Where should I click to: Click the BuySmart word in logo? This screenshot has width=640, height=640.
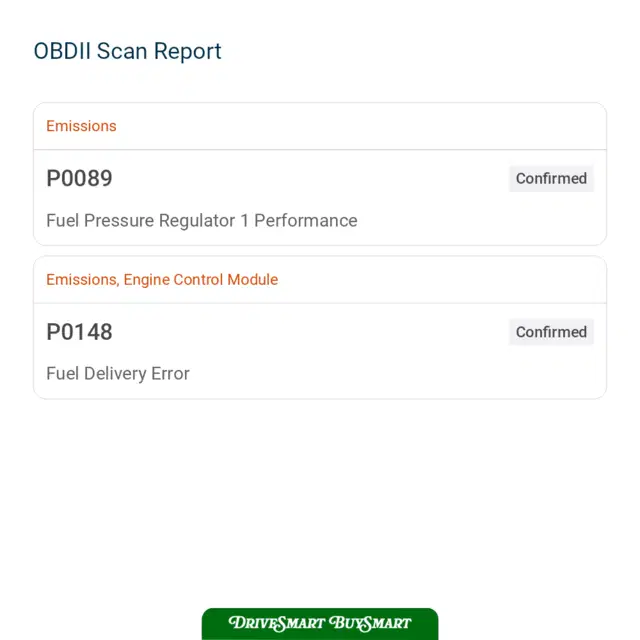click(x=370, y=623)
